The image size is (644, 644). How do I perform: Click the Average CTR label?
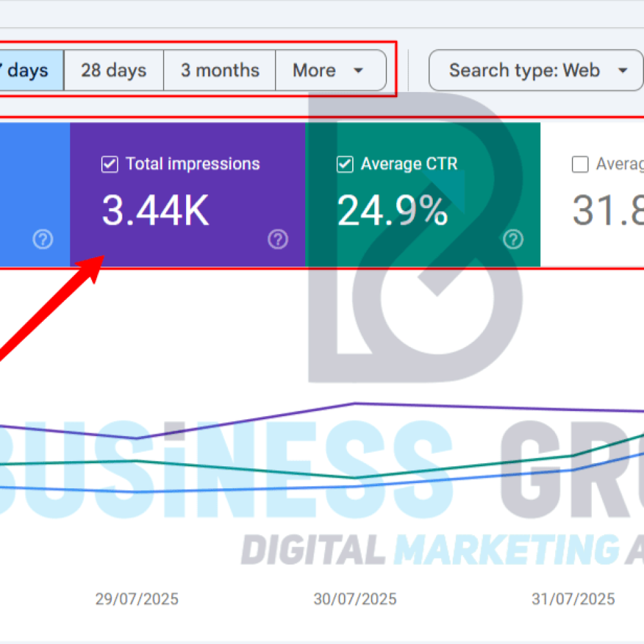pos(409,164)
